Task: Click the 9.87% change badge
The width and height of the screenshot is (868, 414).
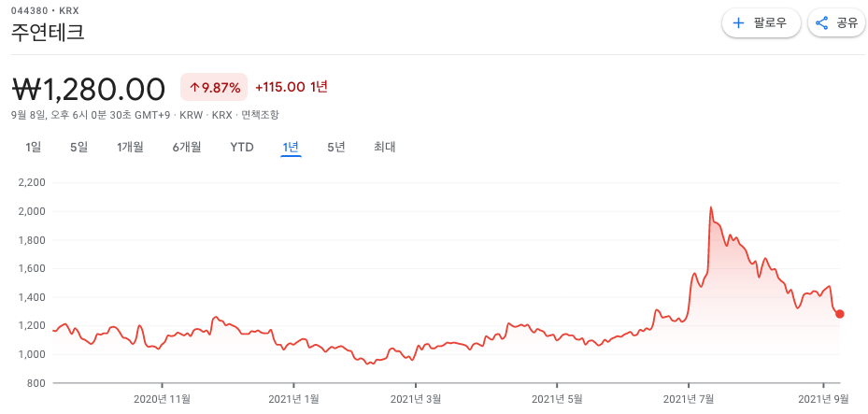Action: [x=214, y=88]
